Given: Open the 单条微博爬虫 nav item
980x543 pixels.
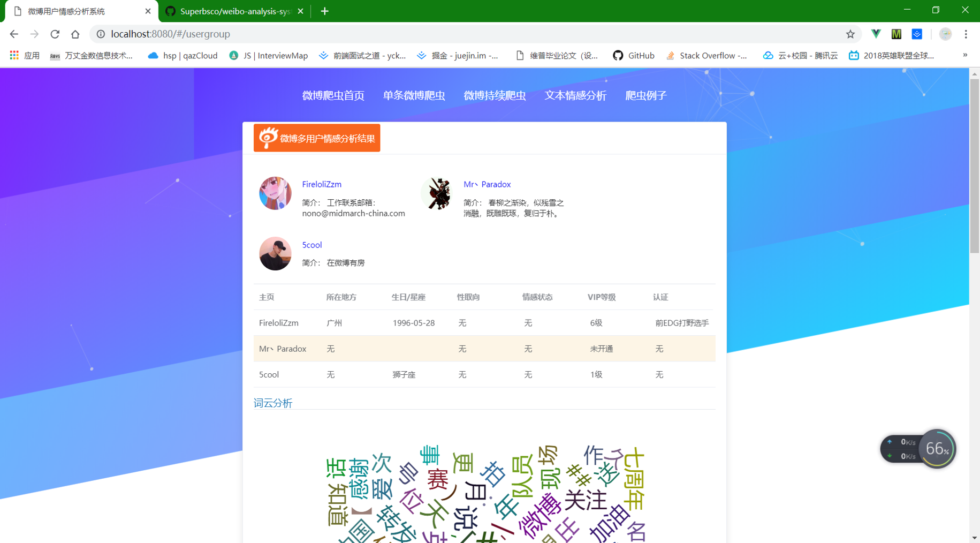Looking at the screenshot, I should point(414,95).
